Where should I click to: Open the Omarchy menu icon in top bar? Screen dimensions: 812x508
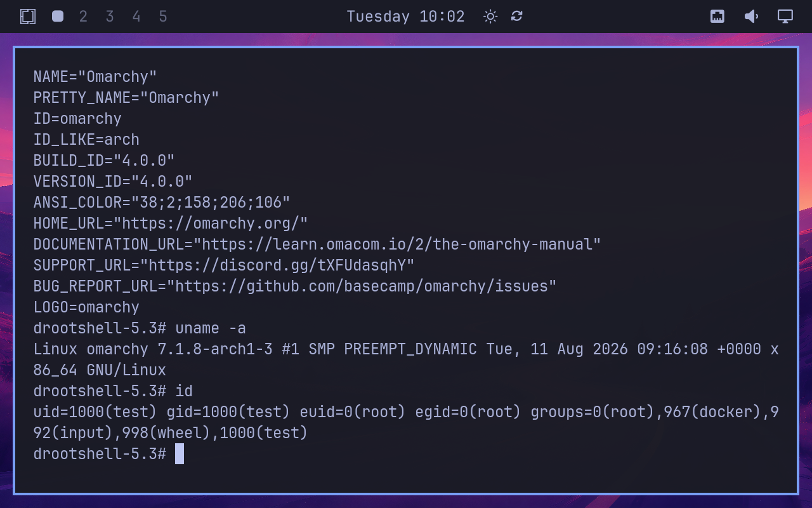[28, 17]
